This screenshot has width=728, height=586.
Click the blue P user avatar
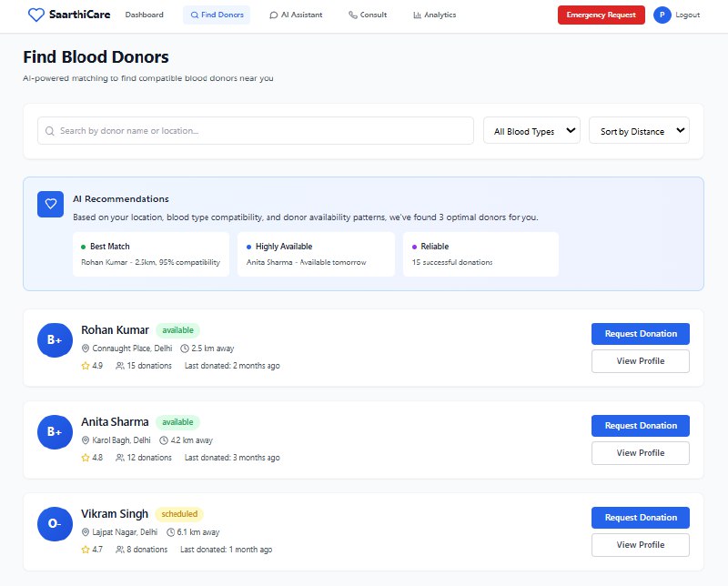(x=662, y=15)
